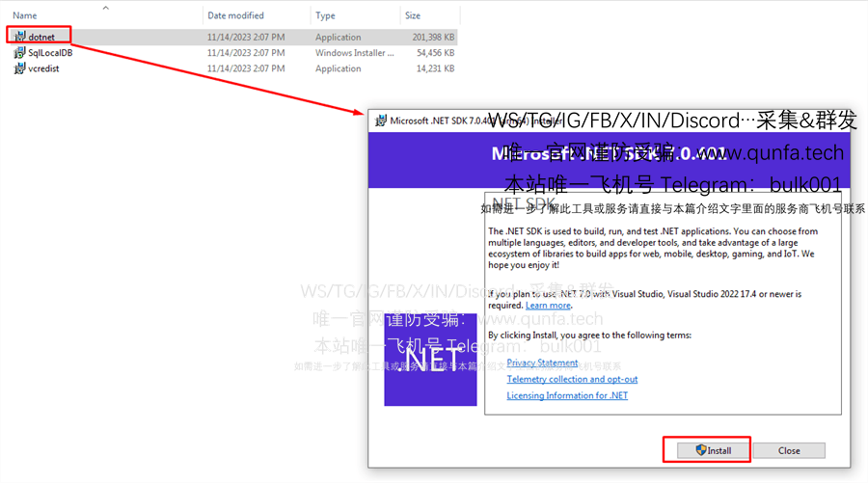Click Windows Installer type cell for SqlLocalDB
The height and width of the screenshot is (483, 868).
click(355, 53)
